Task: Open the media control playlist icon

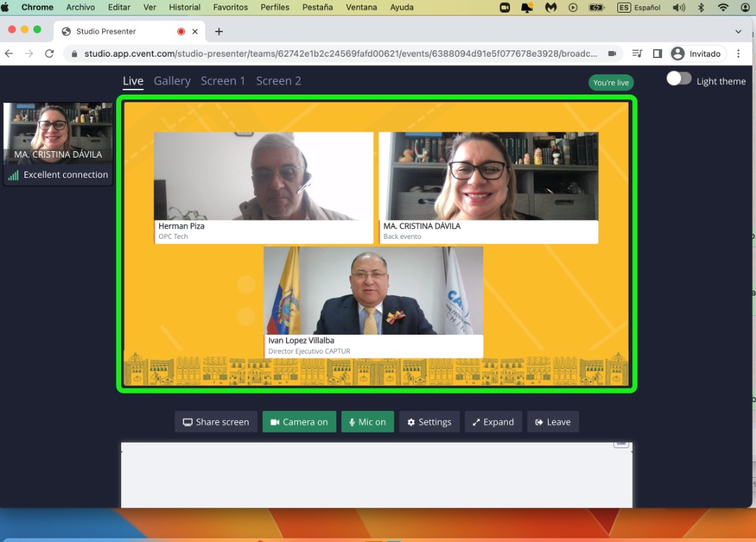Action: tap(637, 53)
